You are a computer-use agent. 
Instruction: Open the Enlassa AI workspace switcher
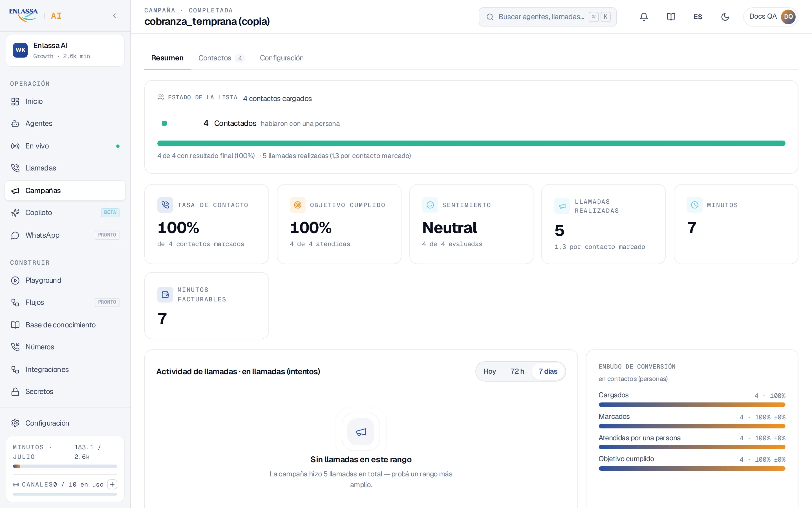pos(65,51)
